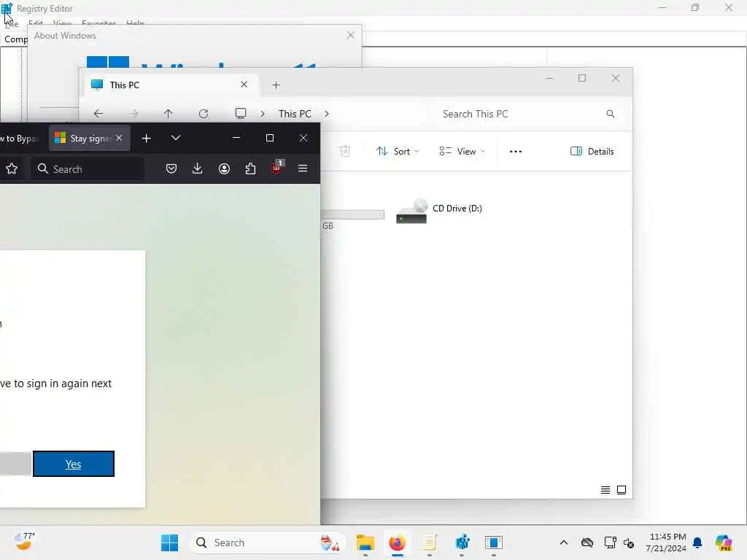Click the This PC breadcrumb text
The image size is (747, 560).
pyautogui.click(x=295, y=114)
